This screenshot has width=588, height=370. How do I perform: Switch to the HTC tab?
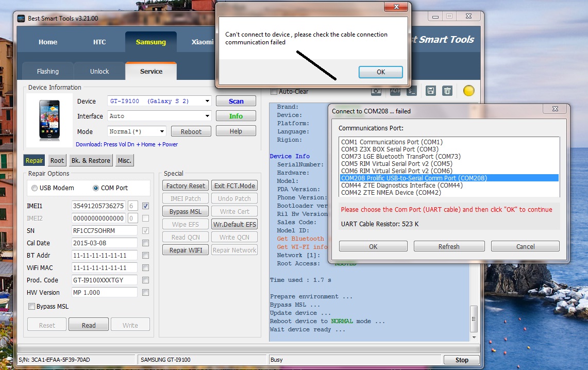point(99,42)
